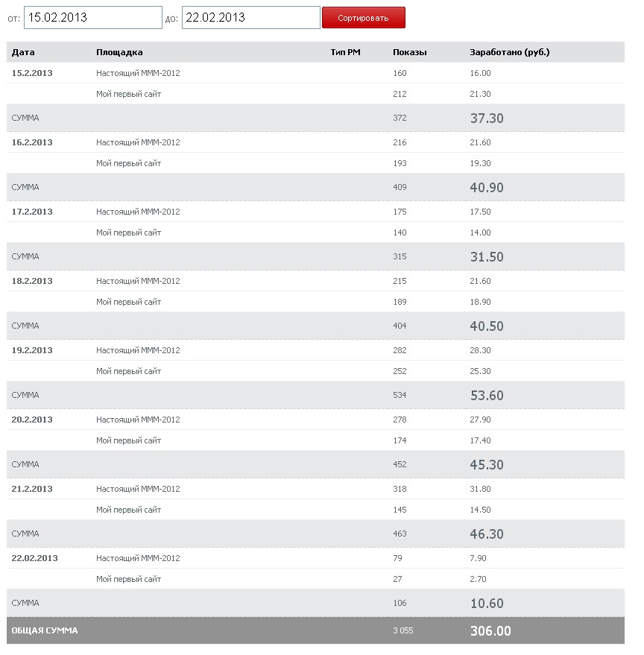
Task: Click the Площадка column header
Action: 119,52
